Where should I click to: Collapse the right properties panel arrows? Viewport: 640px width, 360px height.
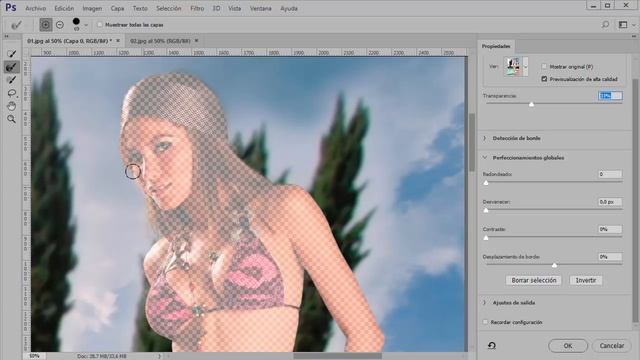point(633,37)
